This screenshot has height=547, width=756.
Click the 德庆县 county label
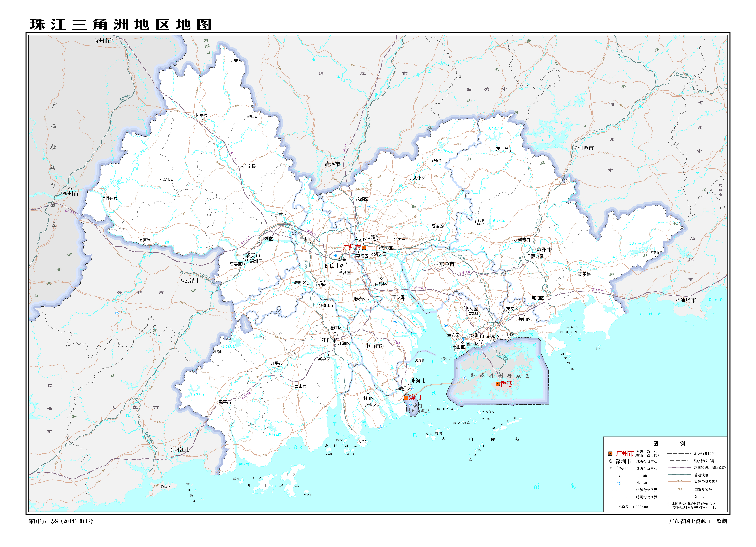[x=145, y=240]
